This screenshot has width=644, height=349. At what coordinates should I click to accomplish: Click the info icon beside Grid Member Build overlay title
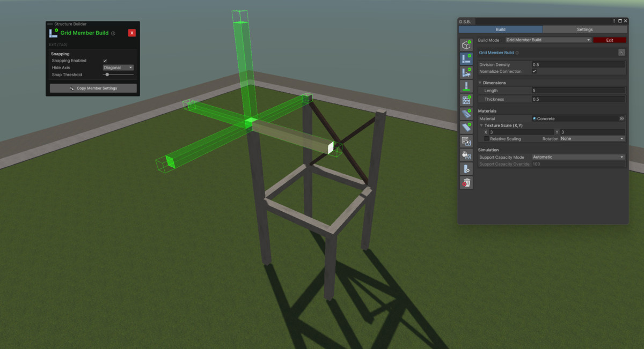(x=113, y=33)
